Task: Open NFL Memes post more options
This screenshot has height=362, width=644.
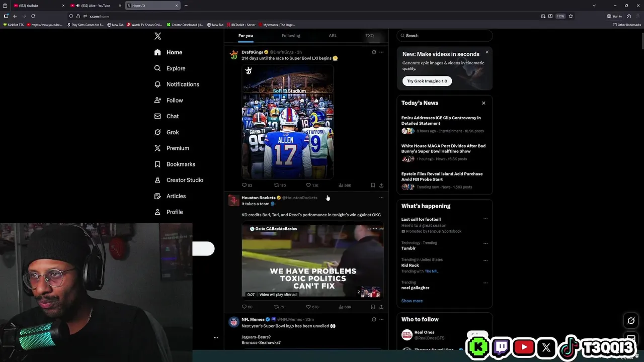Action: click(381, 319)
